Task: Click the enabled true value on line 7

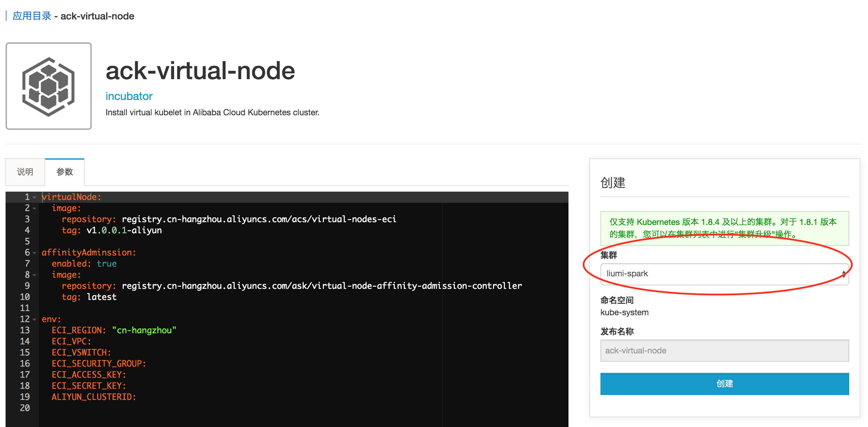Action: click(106, 264)
